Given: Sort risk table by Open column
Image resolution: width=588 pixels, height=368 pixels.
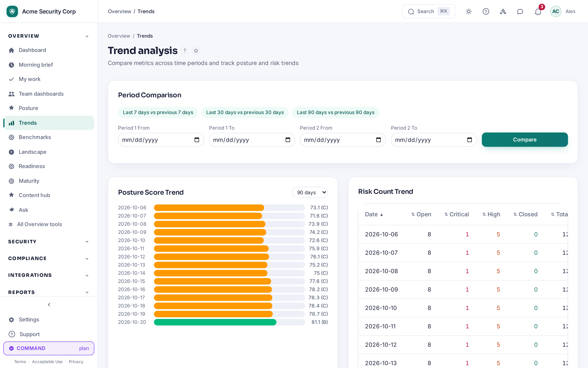Looking at the screenshot, I should click(x=421, y=214).
